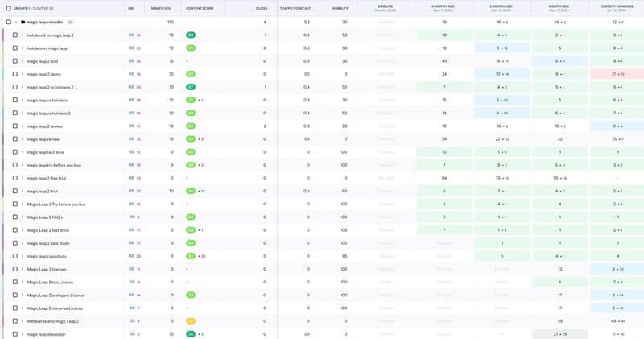Open URL link icon for magic leap 2 trial

tap(131, 191)
